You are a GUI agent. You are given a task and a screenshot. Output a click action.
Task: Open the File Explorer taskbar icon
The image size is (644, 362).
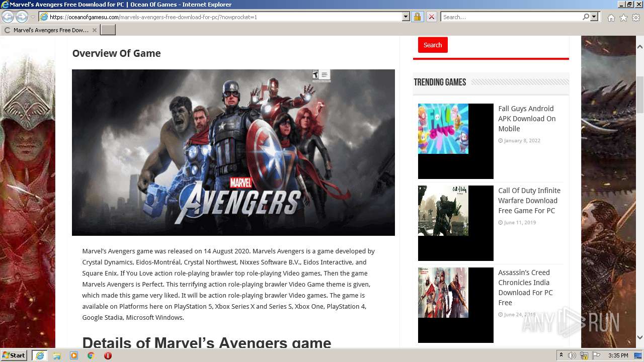tap(57, 355)
